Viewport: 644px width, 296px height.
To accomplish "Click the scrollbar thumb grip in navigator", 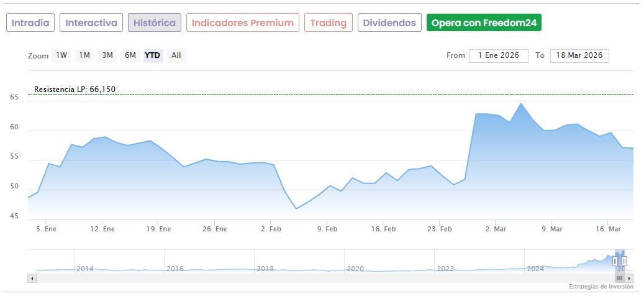I will (x=619, y=278).
